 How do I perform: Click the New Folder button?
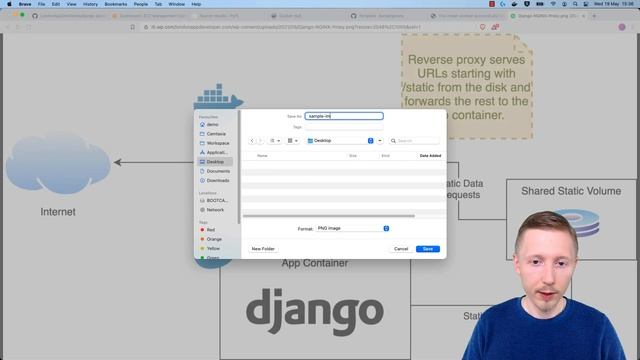point(263,249)
